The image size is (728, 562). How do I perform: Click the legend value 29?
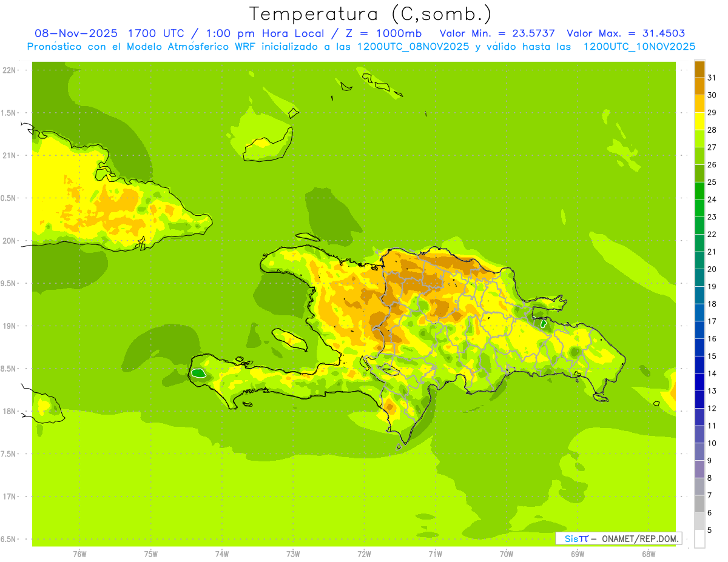click(712, 113)
